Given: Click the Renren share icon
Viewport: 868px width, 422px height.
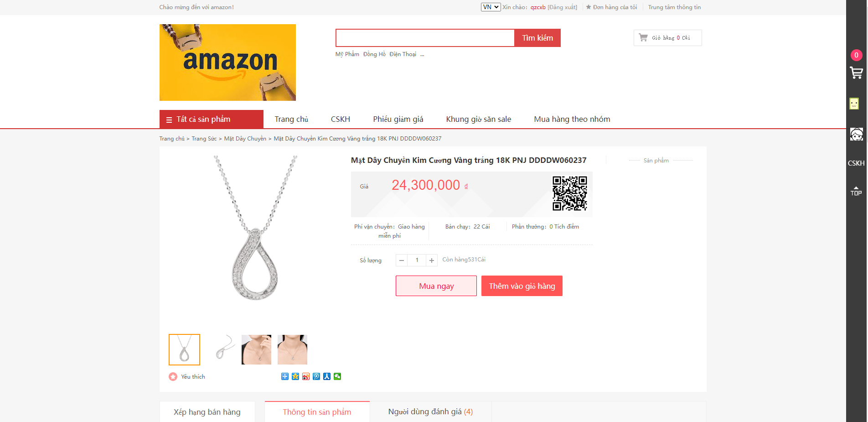Looking at the screenshot, I should [x=327, y=376].
